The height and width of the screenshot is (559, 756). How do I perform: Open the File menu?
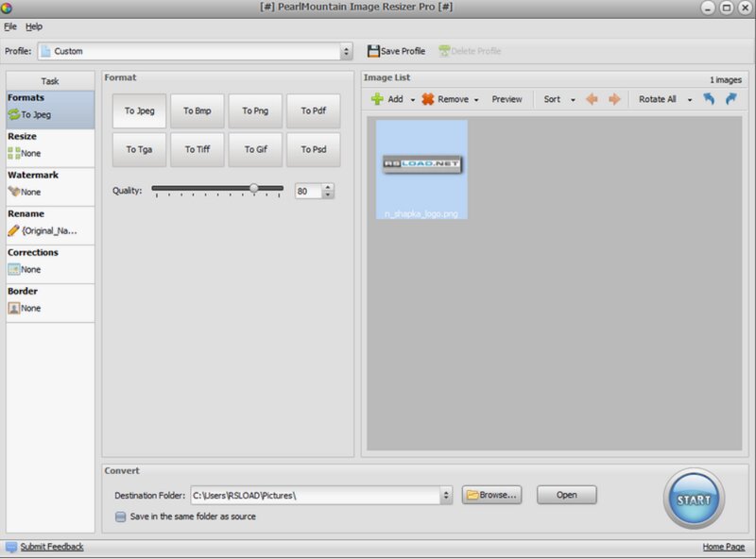[10, 26]
